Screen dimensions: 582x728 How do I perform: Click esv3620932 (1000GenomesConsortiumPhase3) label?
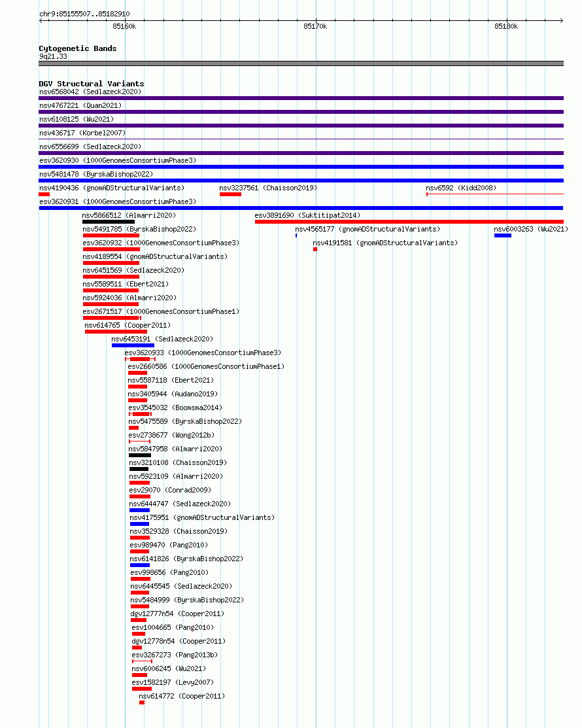click(161, 243)
